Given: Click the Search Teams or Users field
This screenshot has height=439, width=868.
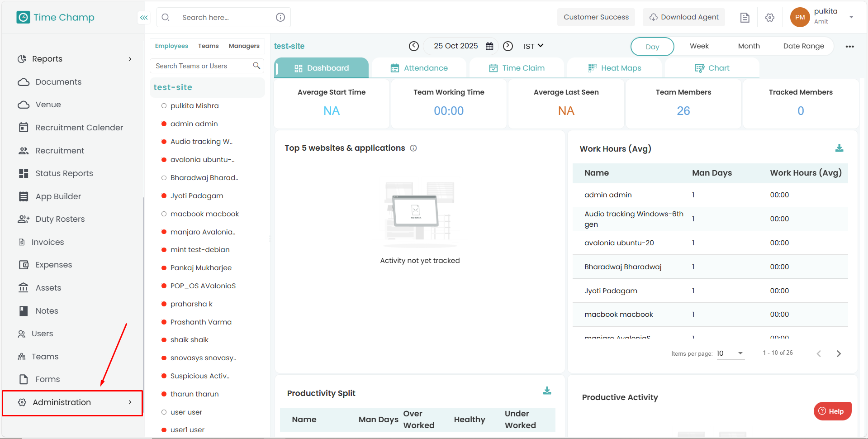Looking at the screenshot, I should [202, 66].
